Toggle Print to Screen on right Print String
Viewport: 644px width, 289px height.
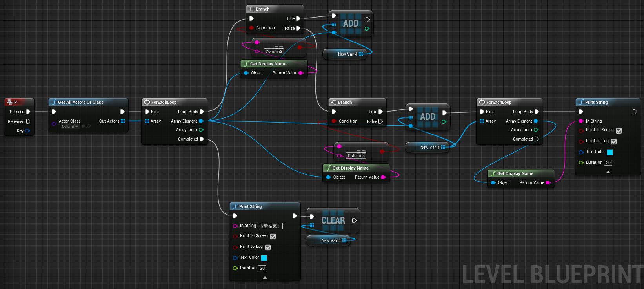[x=619, y=131]
